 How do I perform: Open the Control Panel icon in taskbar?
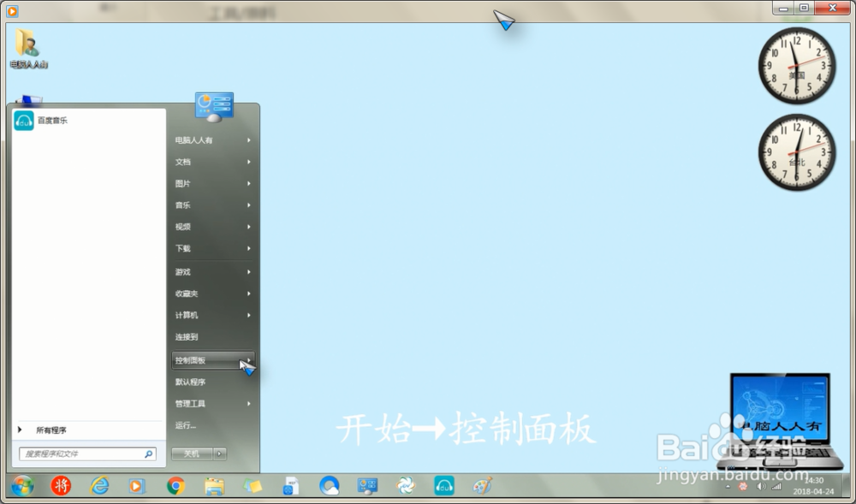[x=367, y=485]
